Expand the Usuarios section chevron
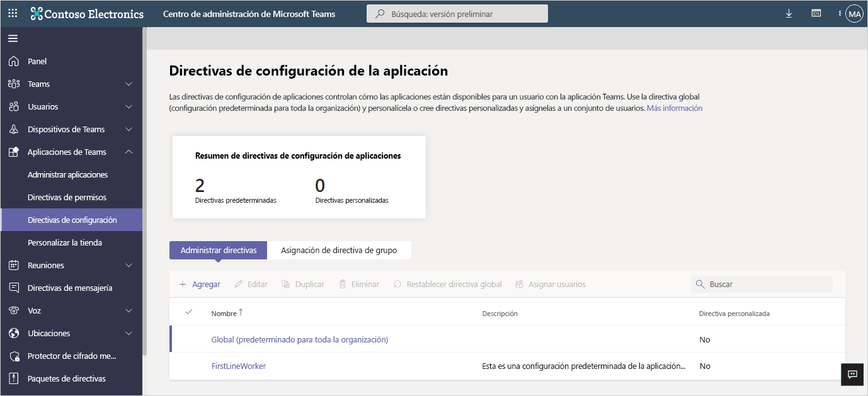The image size is (868, 396). (x=128, y=107)
